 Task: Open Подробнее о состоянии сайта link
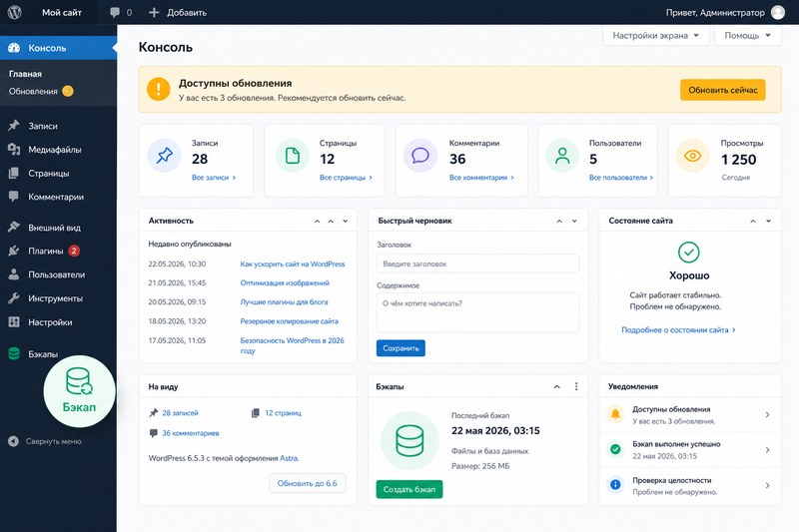pyautogui.click(x=678, y=330)
